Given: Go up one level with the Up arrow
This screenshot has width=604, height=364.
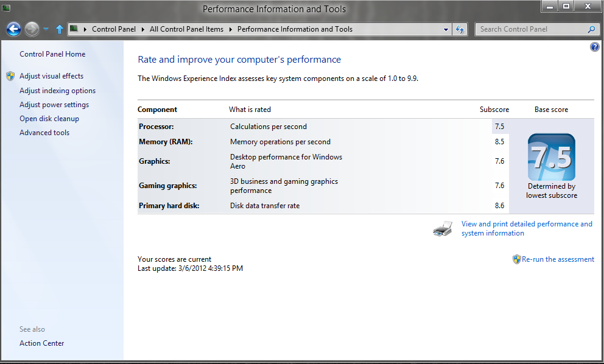Looking at the screenshot, I should [59, 29].
